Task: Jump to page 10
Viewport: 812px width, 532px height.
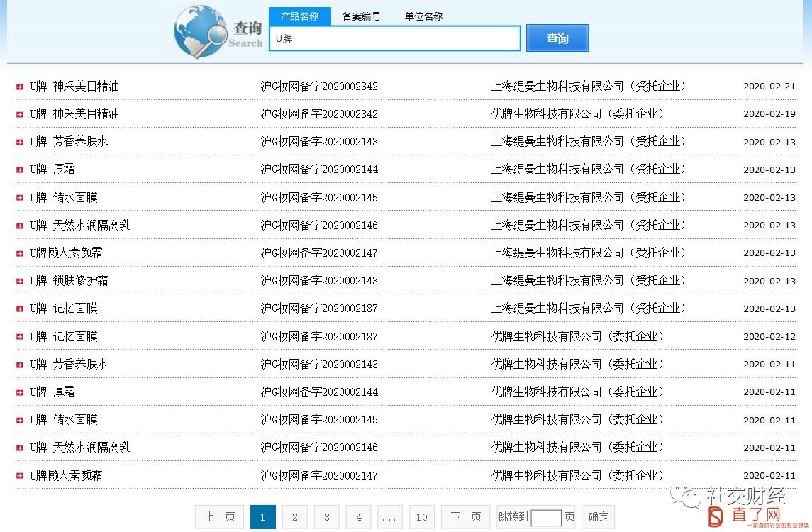Action: pyautogui.click(x=422, y=517)
